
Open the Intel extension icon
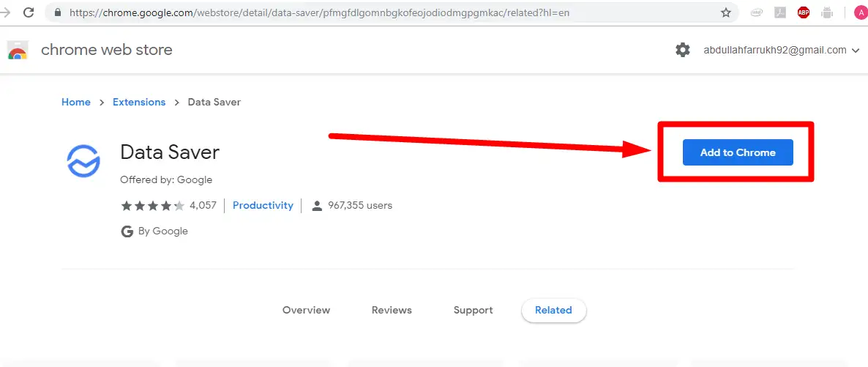pyautogui.click(x=757, y=12)
